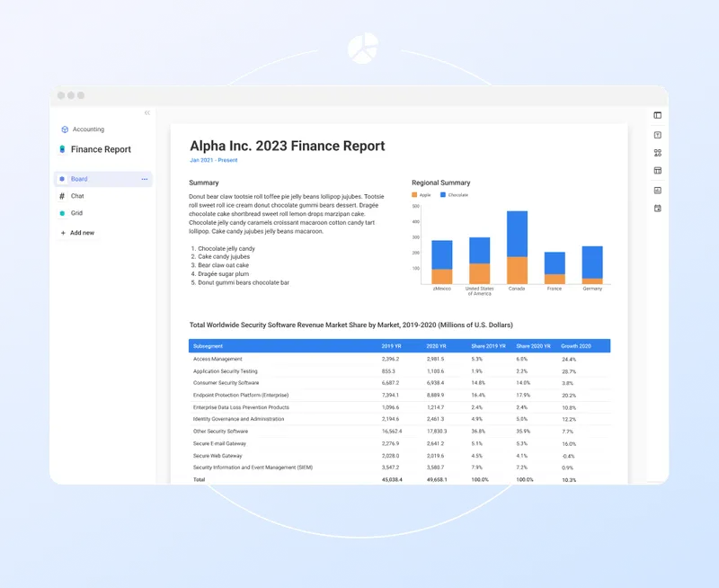Insert a chart with the chart icon

tap(658, 191)
